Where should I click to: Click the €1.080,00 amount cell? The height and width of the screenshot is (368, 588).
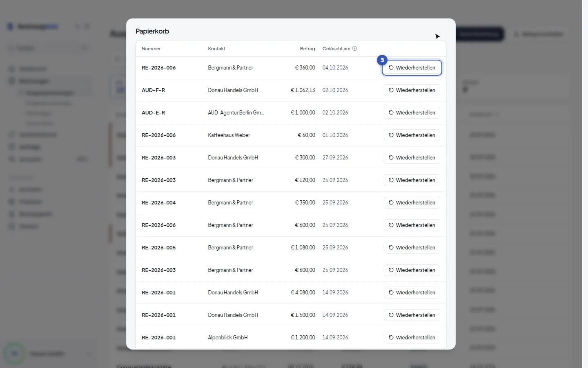click(x=303, y=248)
